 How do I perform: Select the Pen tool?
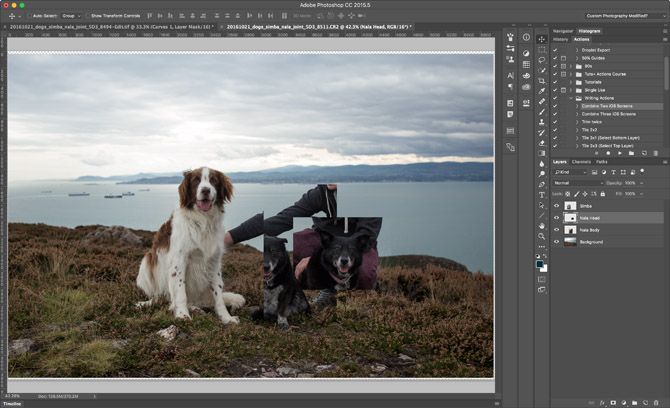541,184
